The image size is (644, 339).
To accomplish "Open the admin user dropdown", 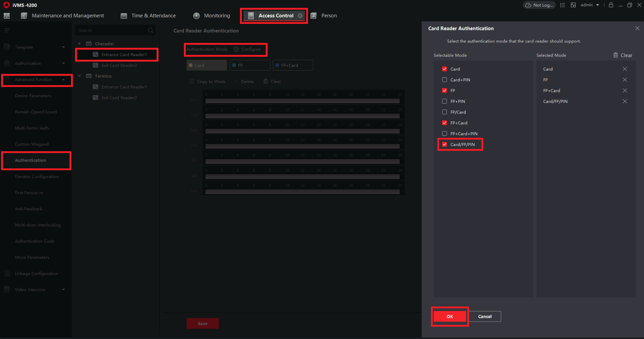I will 590,5.
